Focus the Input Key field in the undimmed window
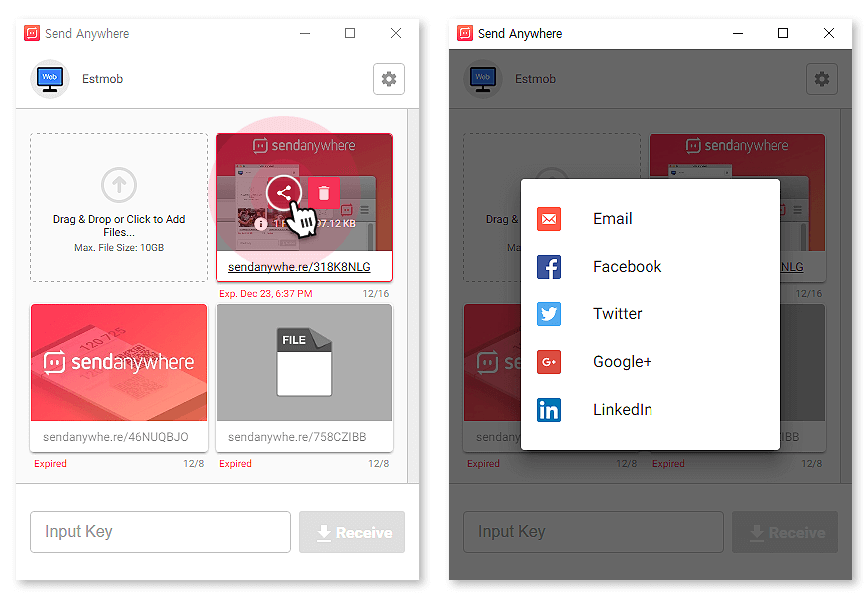Screen dimensions: 868x599 click(x=161, y=532)
